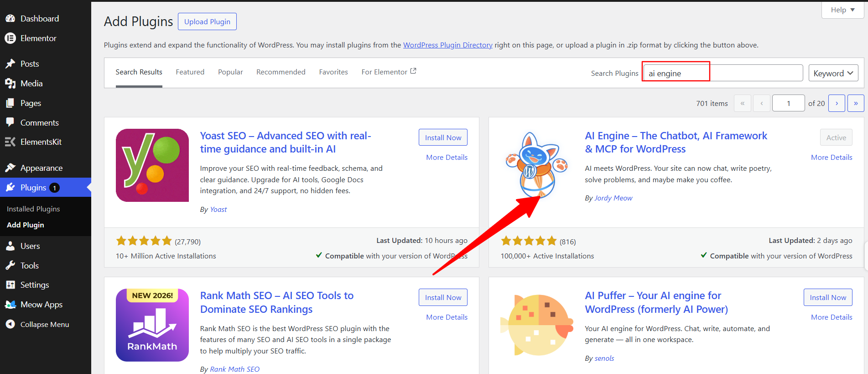This screenshot has height=374, width=868.
Task: Open the AI Puffer plugin title link
Action: point(656,302)
